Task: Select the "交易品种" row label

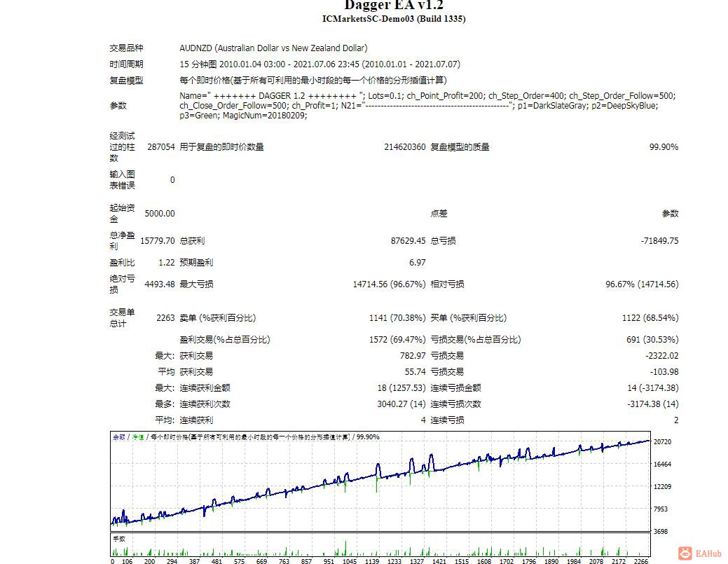Action: tap(126, 48)
